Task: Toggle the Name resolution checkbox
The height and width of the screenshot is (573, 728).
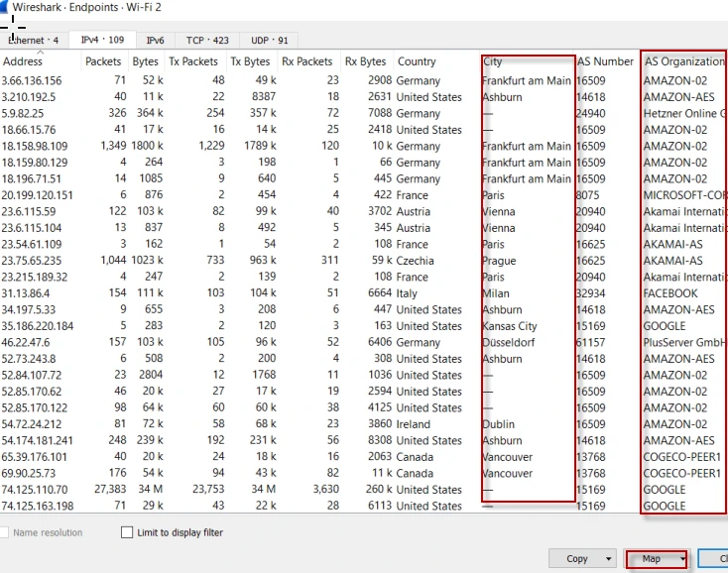Action: [x=5, y=532]
